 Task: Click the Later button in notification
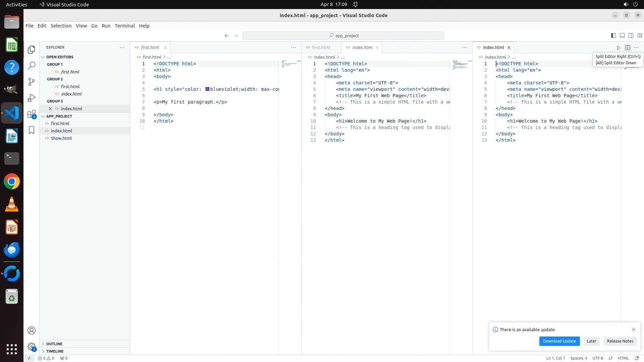click(x=591, y=341)
